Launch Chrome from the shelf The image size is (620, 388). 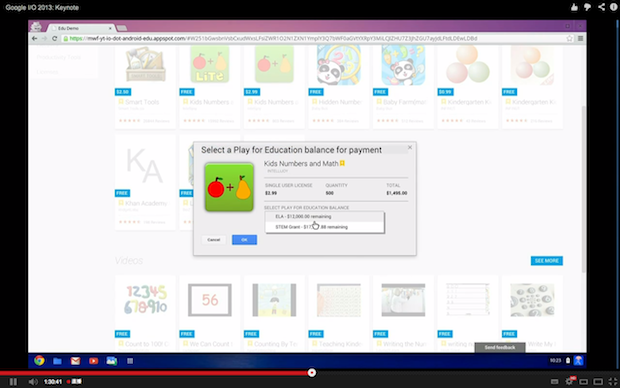click(x=39, y=360)
